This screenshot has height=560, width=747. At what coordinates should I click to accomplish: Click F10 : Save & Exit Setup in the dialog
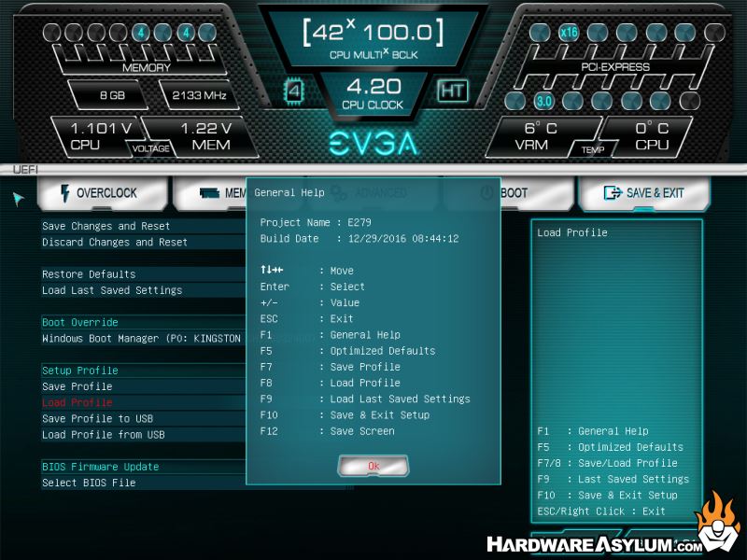coord(345,415)
